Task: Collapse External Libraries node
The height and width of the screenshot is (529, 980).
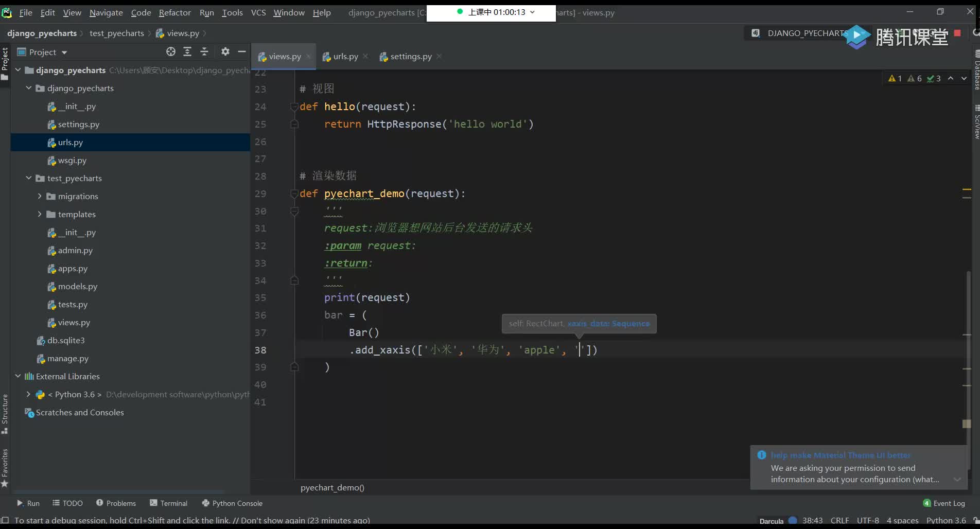Action: [18, 376]
